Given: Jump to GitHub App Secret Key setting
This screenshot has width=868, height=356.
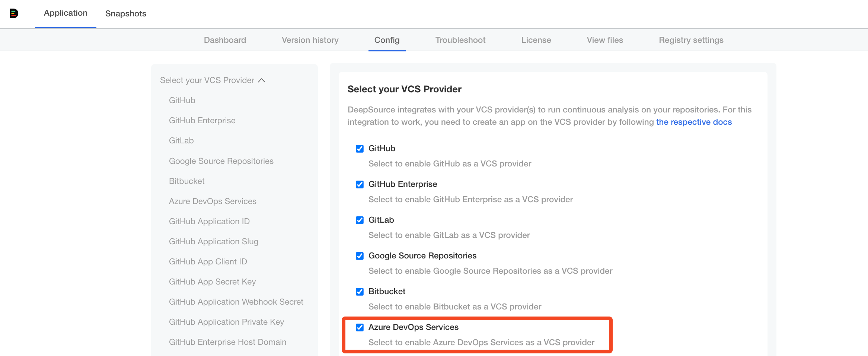Looking at the screenshot, I should click(212, 282).
